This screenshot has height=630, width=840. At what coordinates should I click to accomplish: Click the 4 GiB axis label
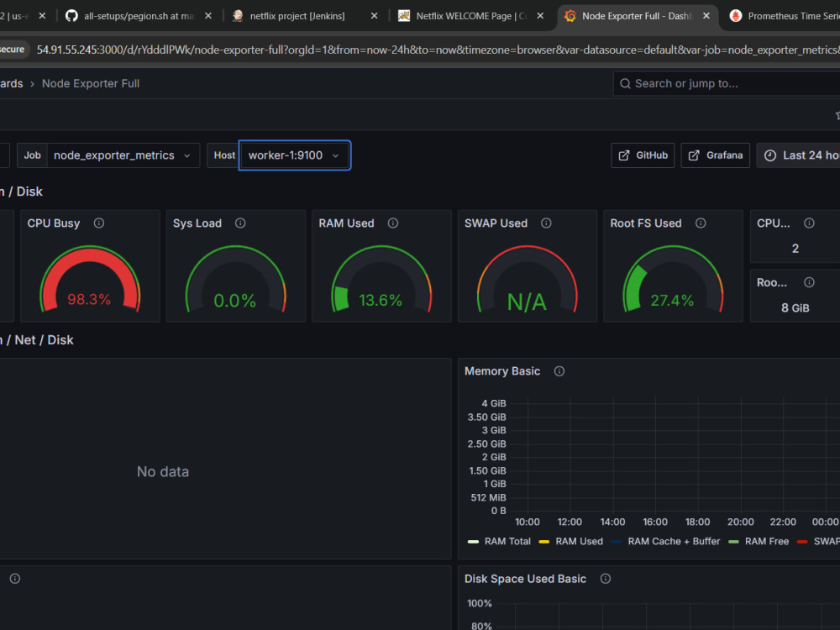coord(494,403)
